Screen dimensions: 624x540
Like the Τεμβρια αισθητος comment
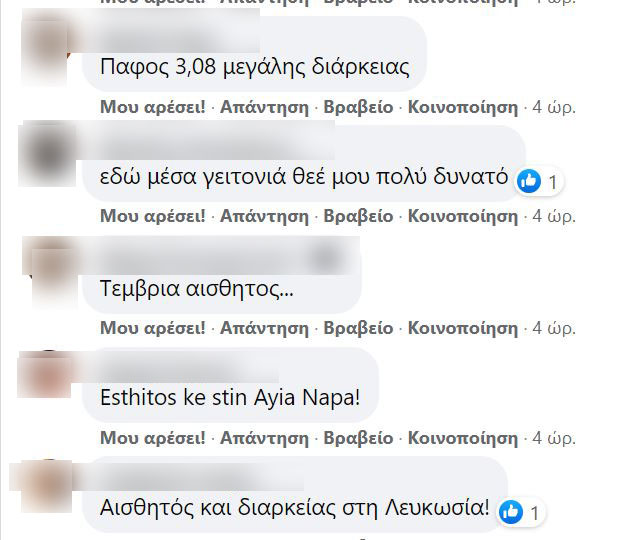pyautogui.click(x=153, y=328)
